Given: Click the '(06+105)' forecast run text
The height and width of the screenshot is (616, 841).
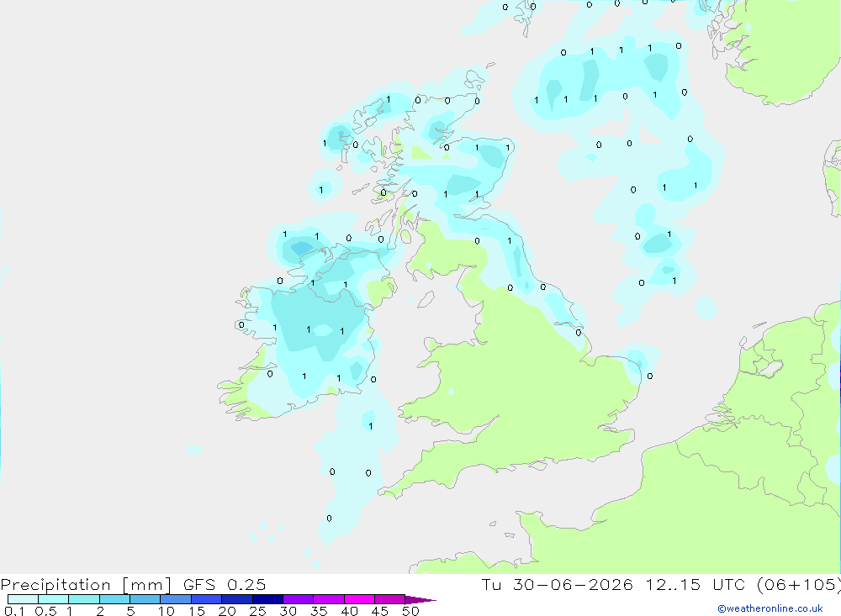Looking at the screenshot, I should coord(799,584).
